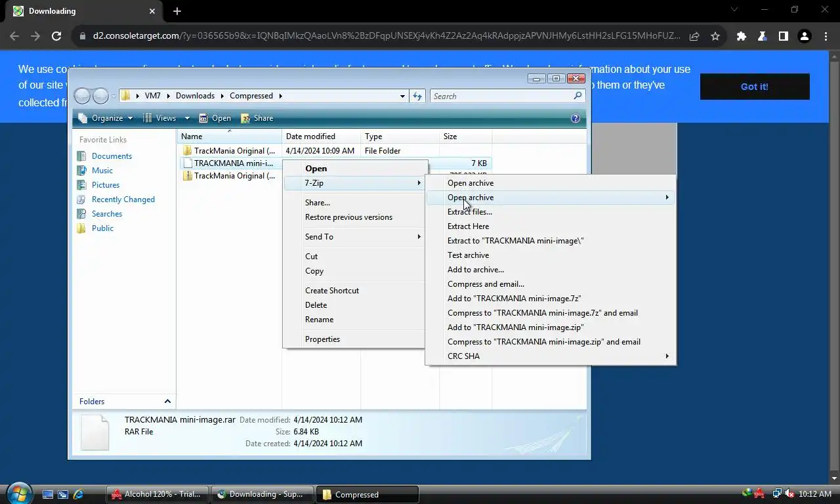The height and width of the screenshot is (504, 840).
Task: Click the Chrome reload page button
Action: click(x=56, y=36)
